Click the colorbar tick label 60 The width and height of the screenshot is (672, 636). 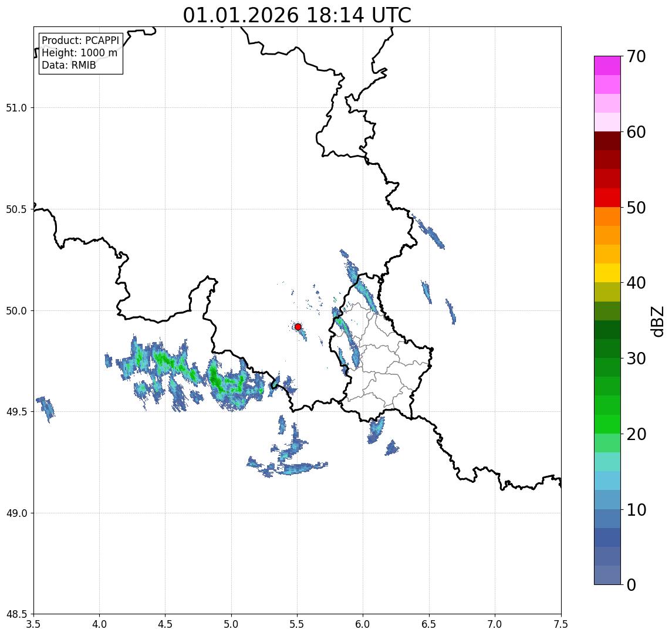point(636,133)
